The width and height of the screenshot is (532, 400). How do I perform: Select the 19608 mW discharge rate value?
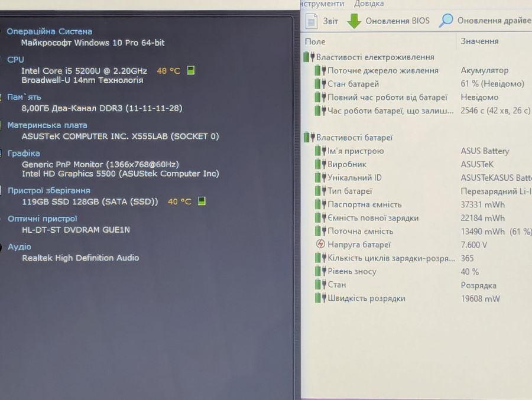pos(481,298)
